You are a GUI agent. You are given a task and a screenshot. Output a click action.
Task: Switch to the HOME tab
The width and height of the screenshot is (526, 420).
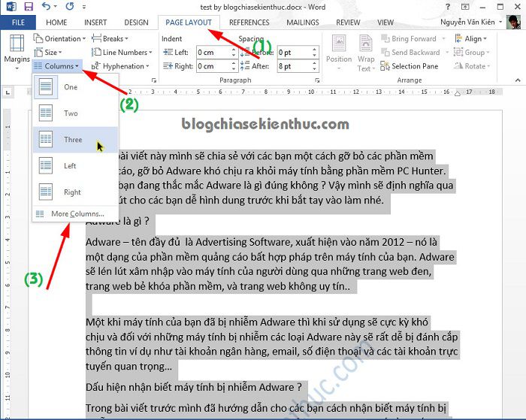[x=56, y=23]
